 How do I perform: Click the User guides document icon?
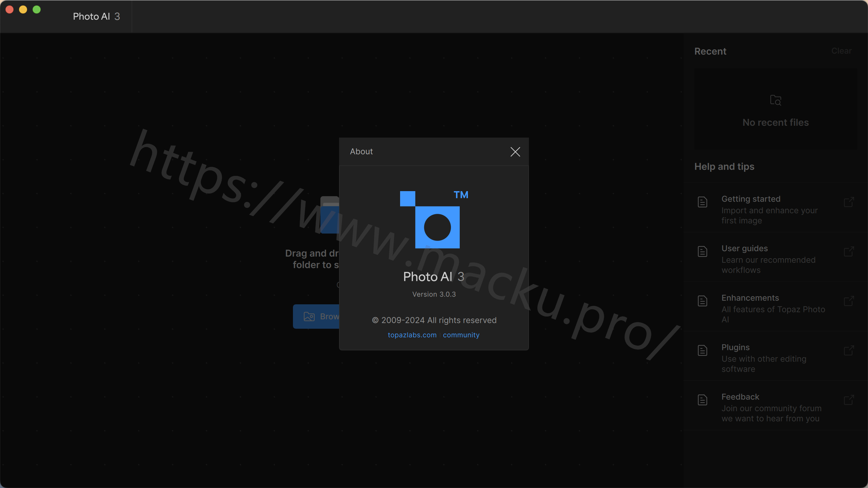point(702,251)
